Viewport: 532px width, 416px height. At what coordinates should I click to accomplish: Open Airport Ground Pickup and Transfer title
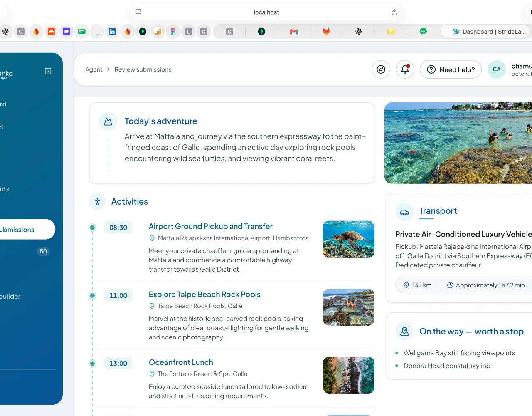click(x=211, y=226)
